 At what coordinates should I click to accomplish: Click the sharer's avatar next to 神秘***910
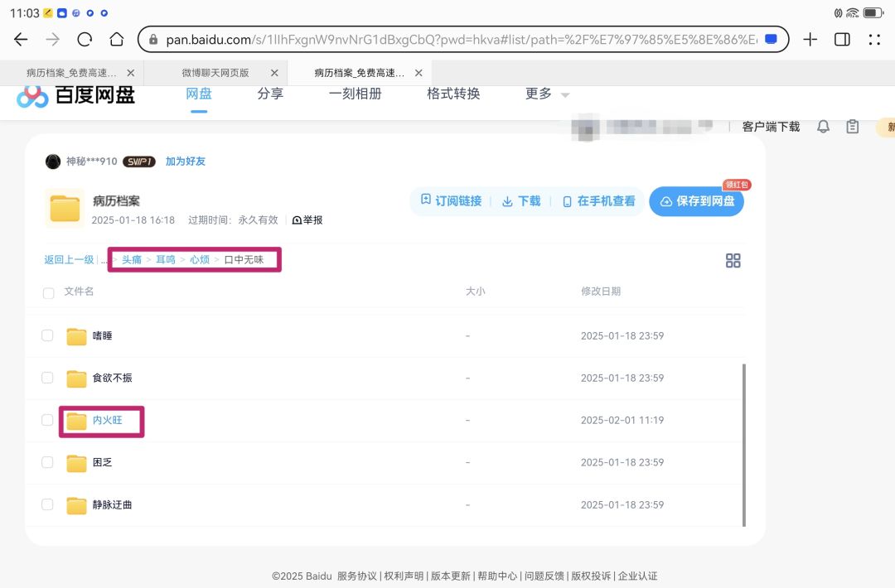pyautogui.click(x=53, y=162)
